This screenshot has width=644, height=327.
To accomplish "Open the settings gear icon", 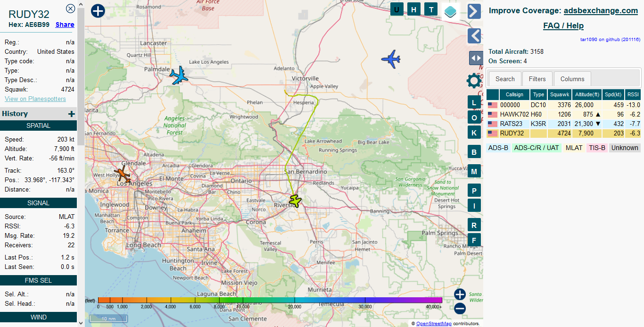I will (x=474, y=81).
